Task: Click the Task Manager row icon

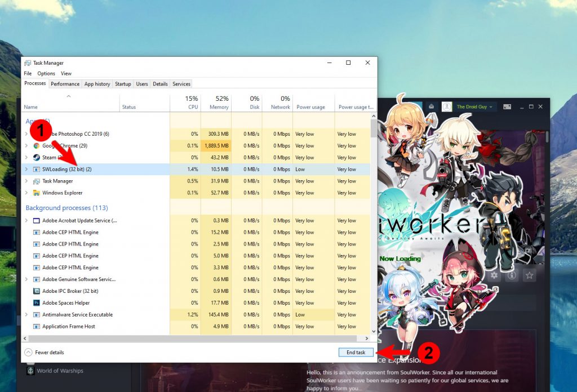Action: tap(37, 181)
